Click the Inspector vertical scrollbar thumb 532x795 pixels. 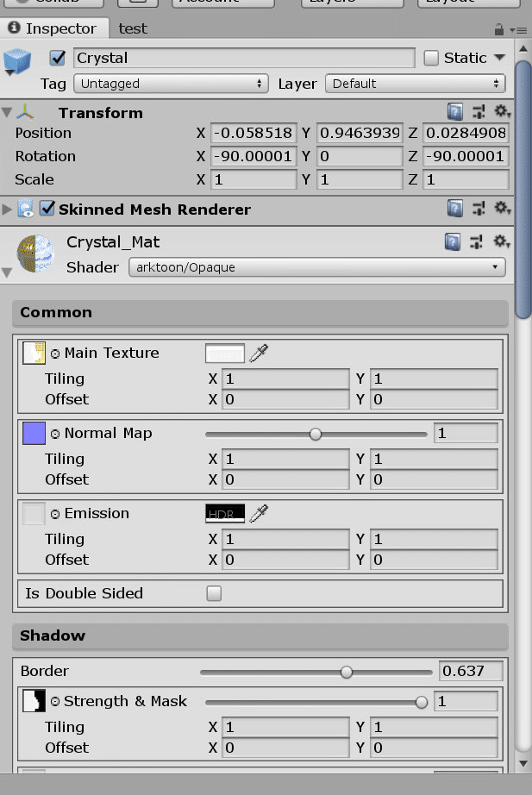[x=523, y=191]
